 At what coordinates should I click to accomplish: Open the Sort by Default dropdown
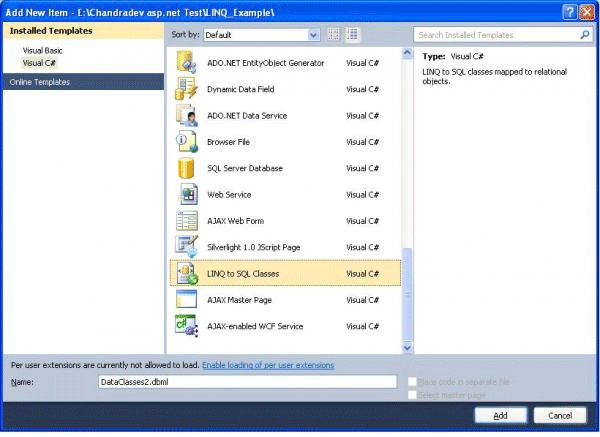point(262,35)
